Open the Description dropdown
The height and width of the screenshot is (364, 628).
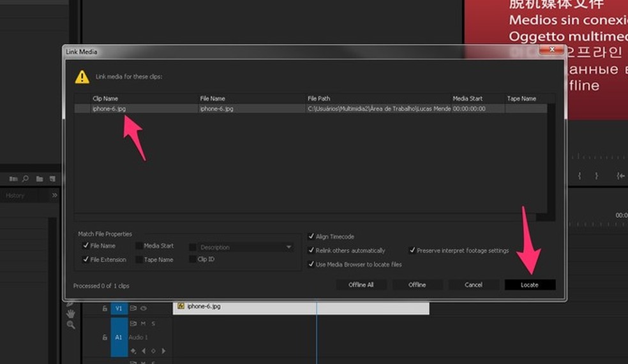click(x=246, y=247)
